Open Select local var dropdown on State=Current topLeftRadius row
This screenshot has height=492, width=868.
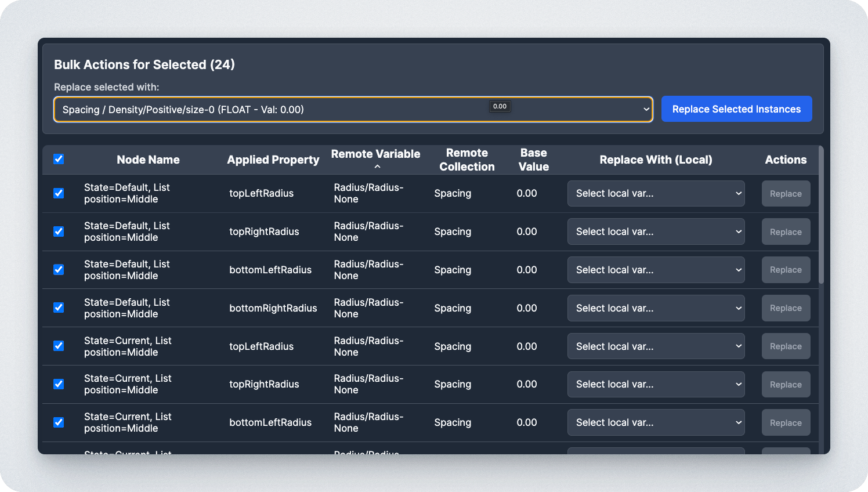pyautogui.click(x=656, y=346)
